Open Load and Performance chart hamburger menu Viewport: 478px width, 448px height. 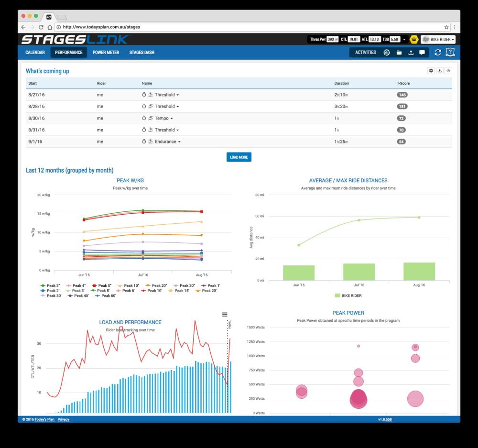[225, 314]
